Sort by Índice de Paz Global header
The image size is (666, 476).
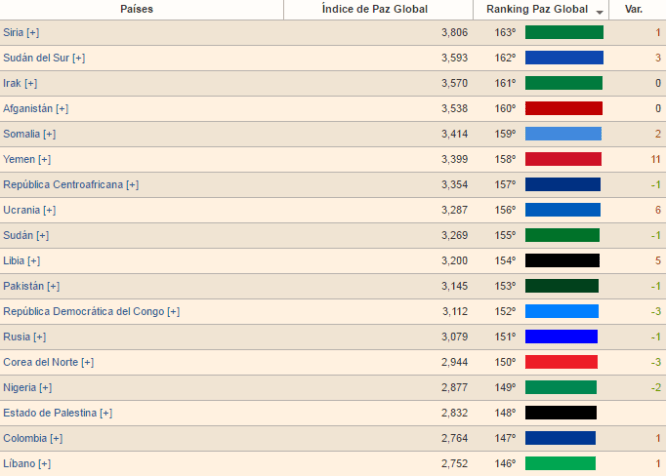point(375,9)
